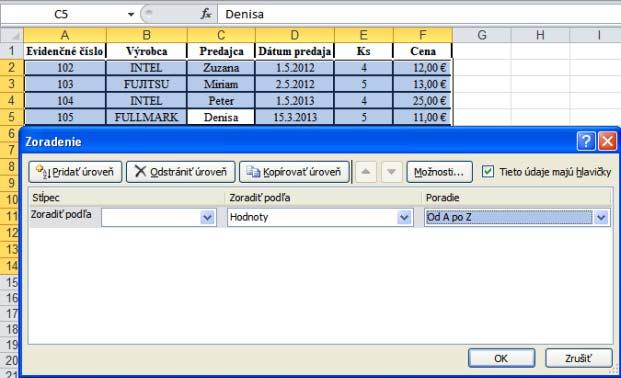Click header cell Predajca

coord(221,51)
